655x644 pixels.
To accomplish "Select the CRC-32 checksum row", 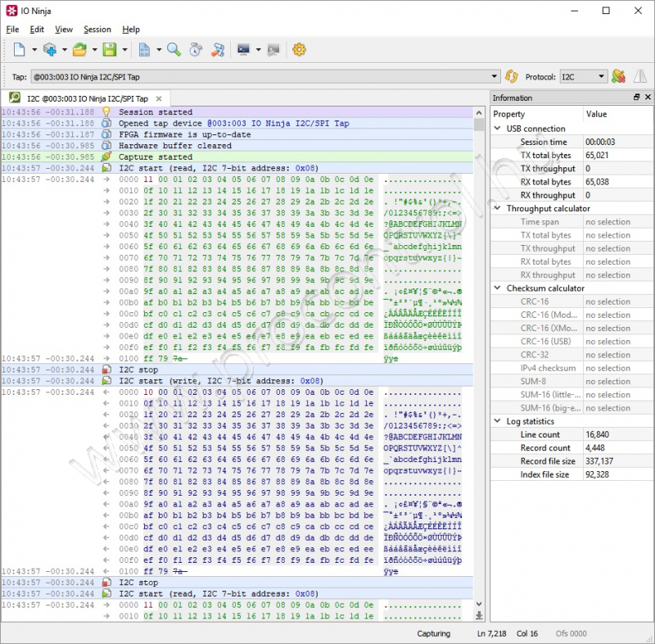I will pos(571,355).
